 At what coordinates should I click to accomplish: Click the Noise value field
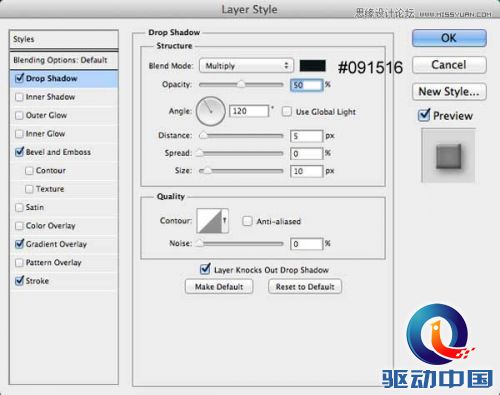306,244
